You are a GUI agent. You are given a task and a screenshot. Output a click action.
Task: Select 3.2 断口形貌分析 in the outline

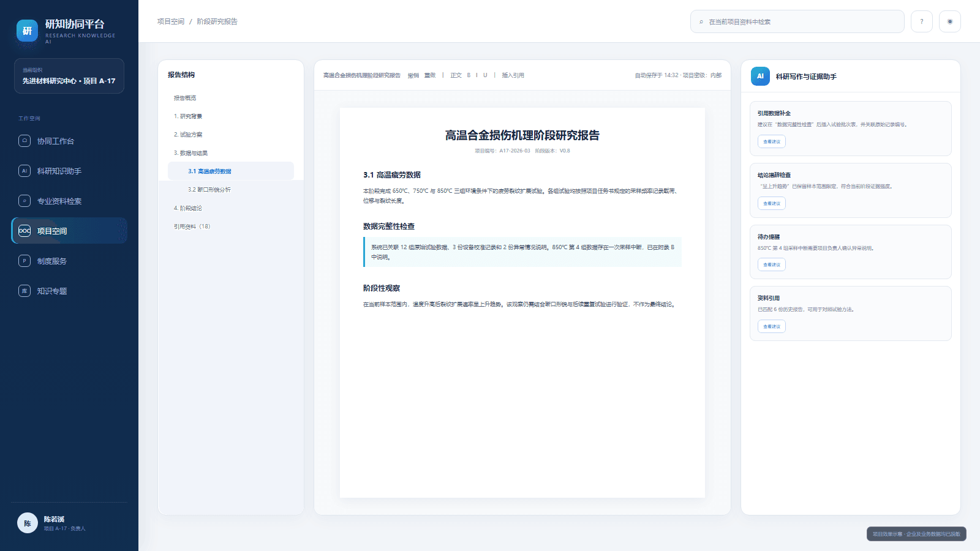pyautogui.click(x=231, y=190)
